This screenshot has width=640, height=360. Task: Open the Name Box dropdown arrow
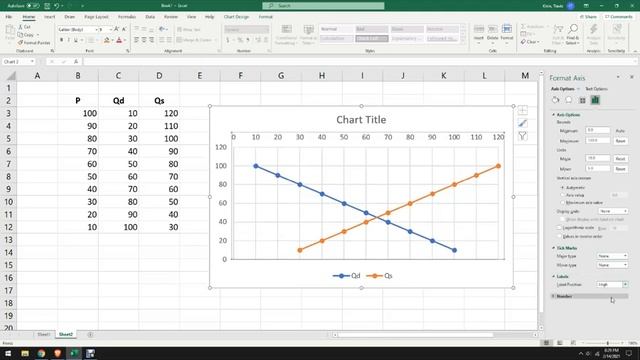click(32, 62)
